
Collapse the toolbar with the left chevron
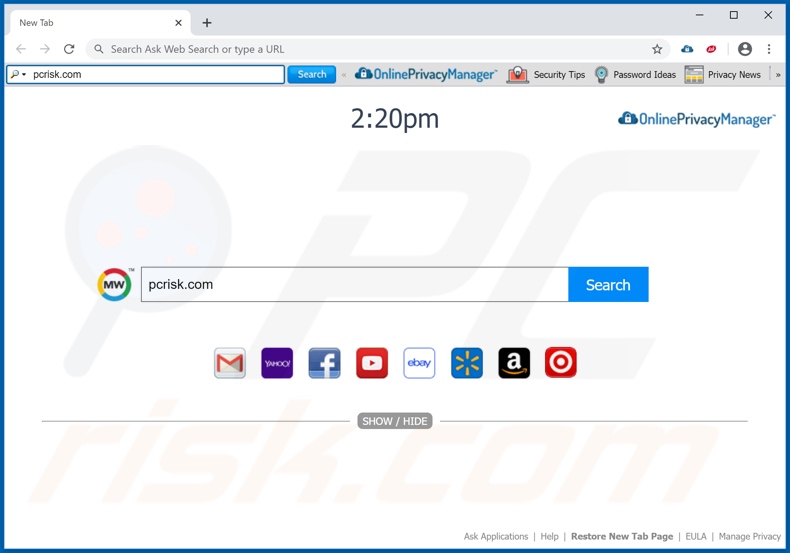click(x=344, y=75)
